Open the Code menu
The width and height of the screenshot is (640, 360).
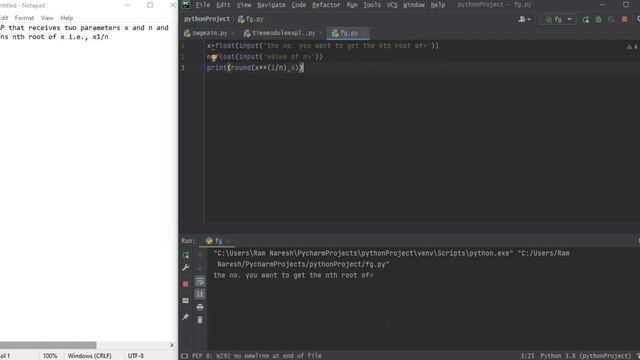coord(299,5)
